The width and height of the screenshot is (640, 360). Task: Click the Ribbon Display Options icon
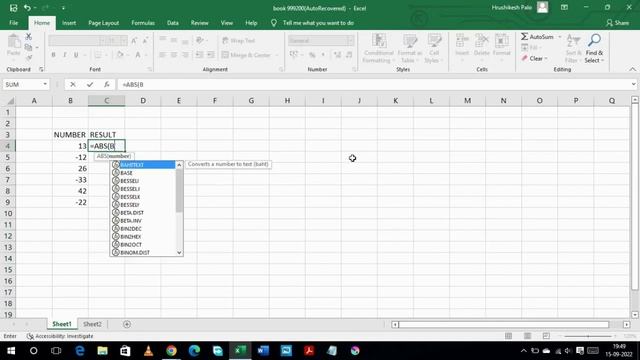[564, 8]
